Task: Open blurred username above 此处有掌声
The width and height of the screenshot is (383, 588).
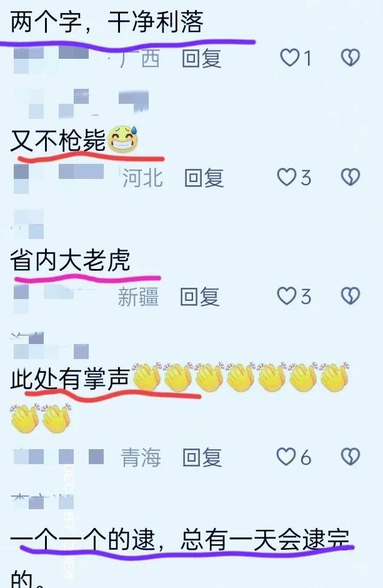Action: (50, 345)
